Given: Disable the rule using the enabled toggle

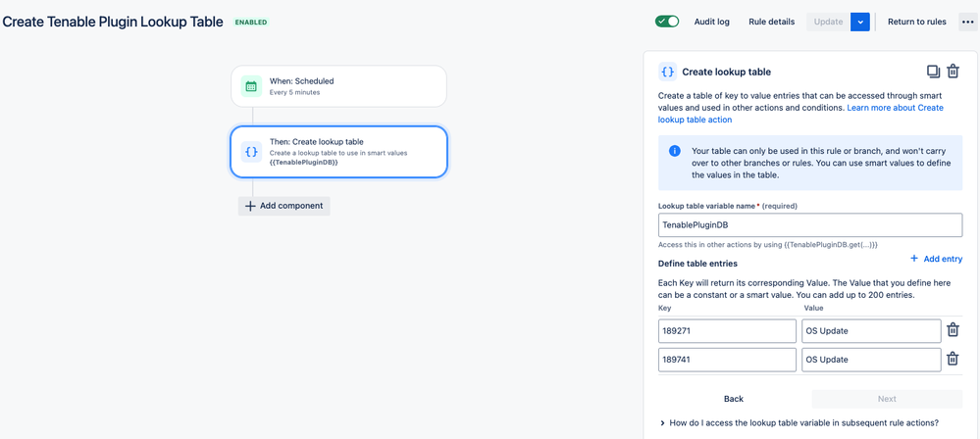Looking at the screenshot, I should pos(667,22).
